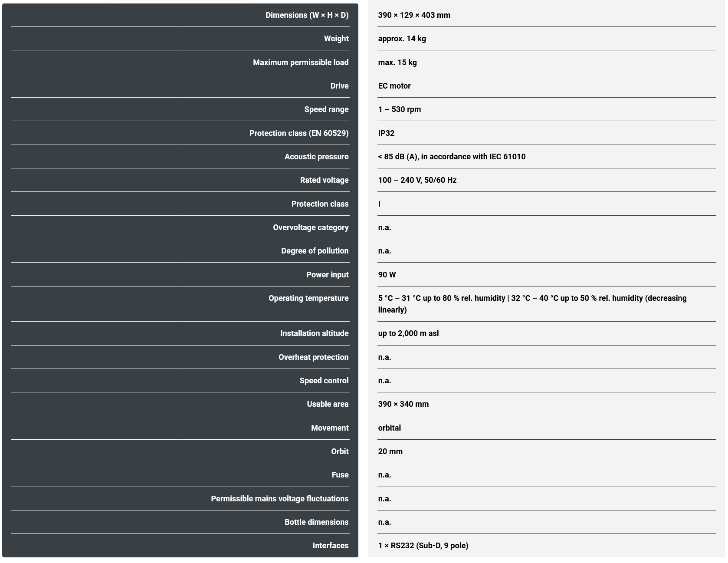
Task: Click the Operating temperature label
Action: click(x=308, y=298)
